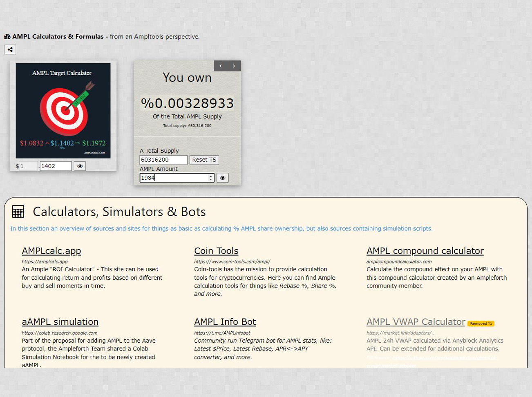Increase AMPL Amount with stepper up arrow

(x=211, y=176)
